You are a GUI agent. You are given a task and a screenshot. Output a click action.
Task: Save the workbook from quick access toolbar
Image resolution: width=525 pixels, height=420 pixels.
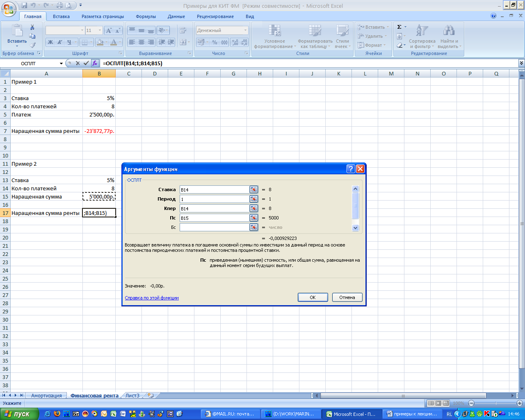pyautogui.click(x=24, y=5)
